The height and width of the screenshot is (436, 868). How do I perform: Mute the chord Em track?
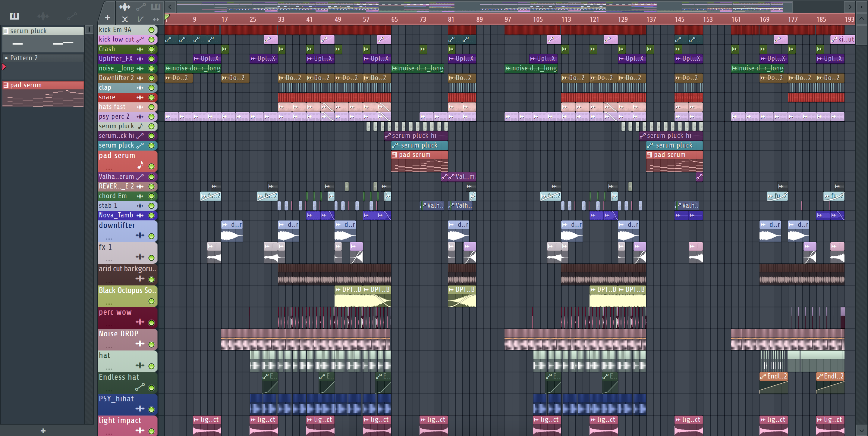[x=152, y=196]
